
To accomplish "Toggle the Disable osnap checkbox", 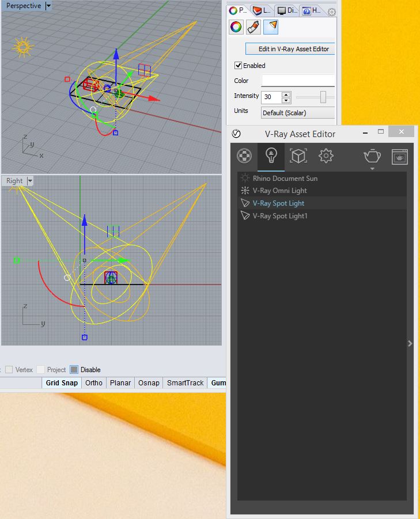I will [74, 369].
